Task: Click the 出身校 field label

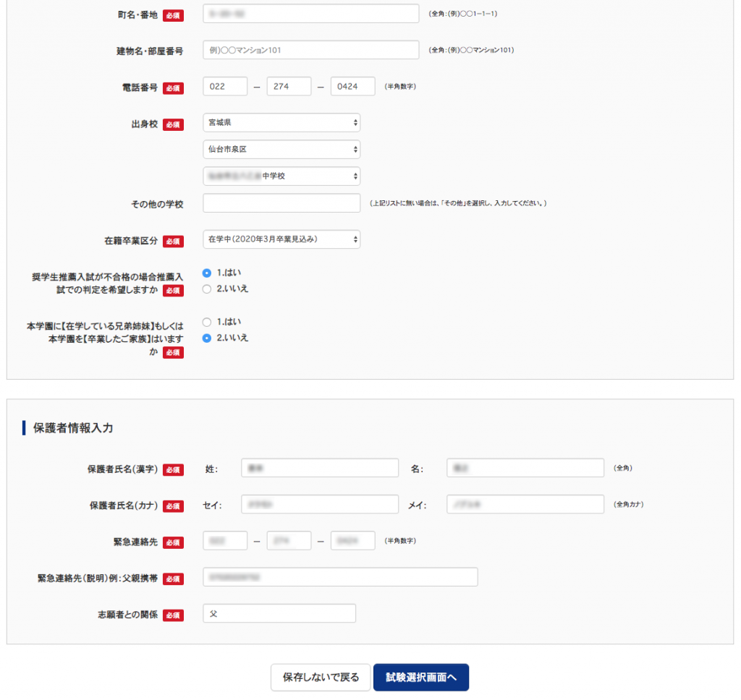Action: [145, 124]
